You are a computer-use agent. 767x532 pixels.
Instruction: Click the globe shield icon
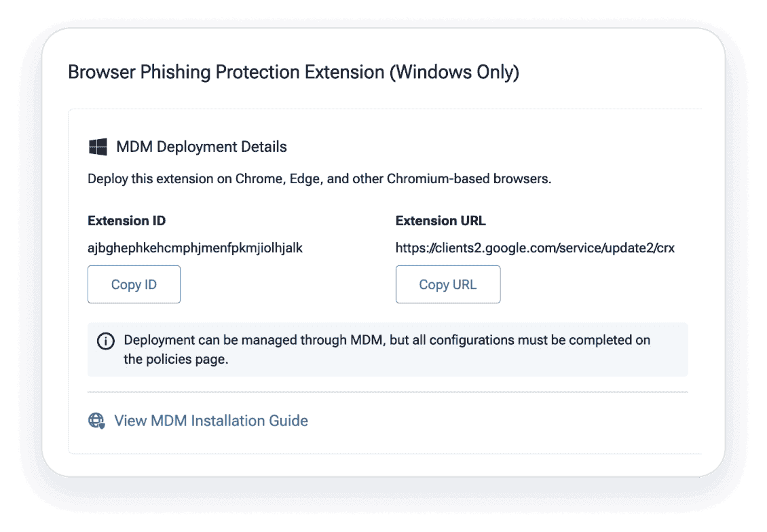97,421
